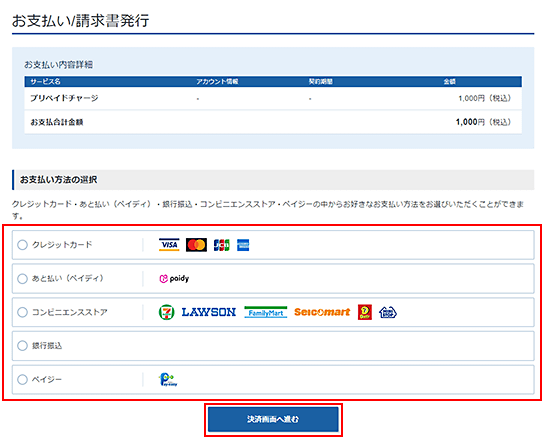Click the お支払合計金額 total row
This screenshot has width=550, height=448.
pos(273,122)
